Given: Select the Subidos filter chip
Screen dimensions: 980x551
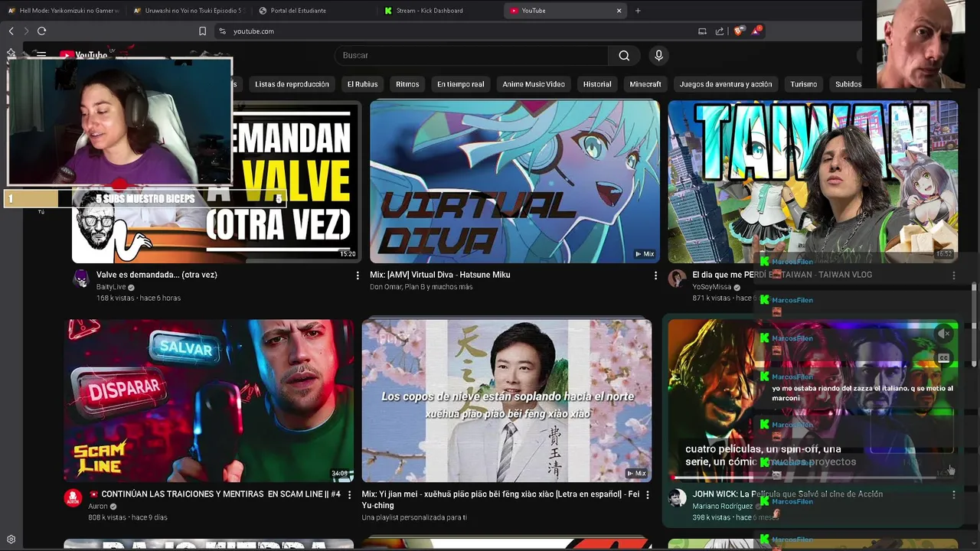Looking at the screenshot, I should tap(848, 84).
